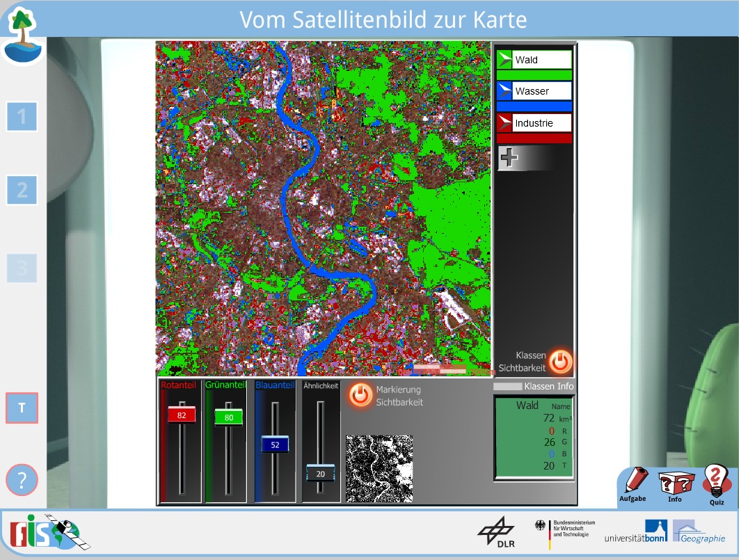Click the Rotanteil slider handle at 82

pyautogui.click(x=182, y=415)
